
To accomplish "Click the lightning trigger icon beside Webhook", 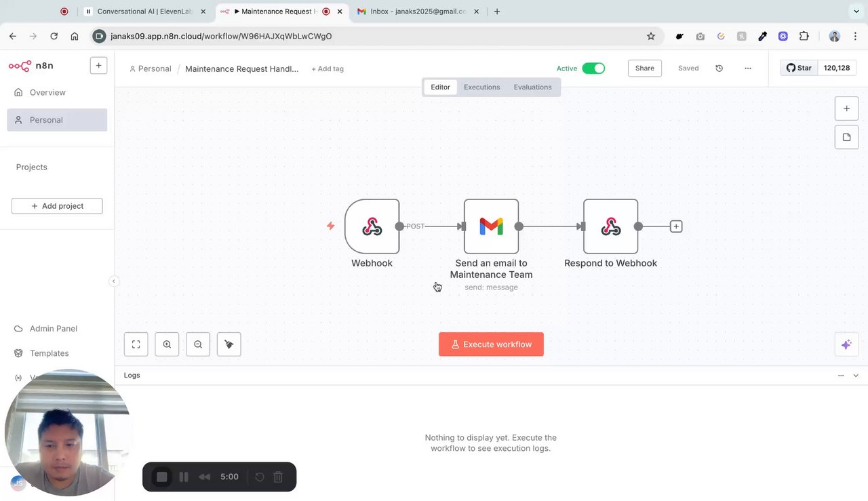I will click(330, 226).
